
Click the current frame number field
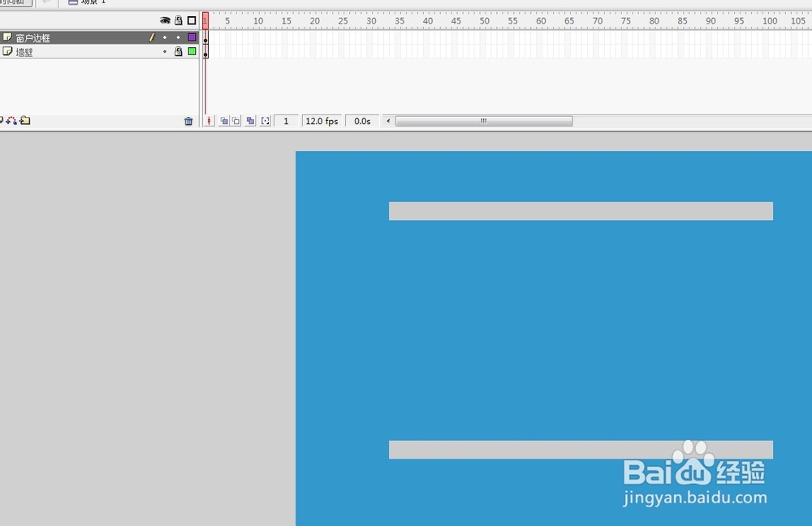[x=286, y=121]
